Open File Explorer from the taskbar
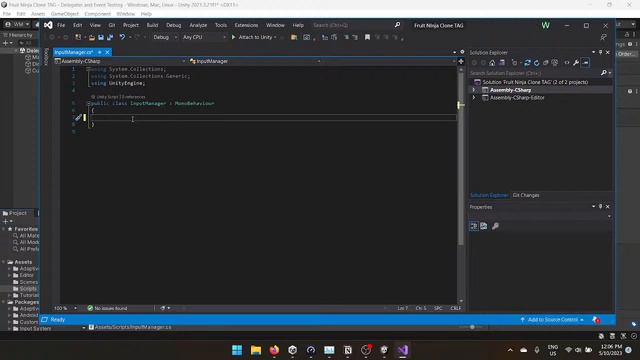 coord(256,350)
